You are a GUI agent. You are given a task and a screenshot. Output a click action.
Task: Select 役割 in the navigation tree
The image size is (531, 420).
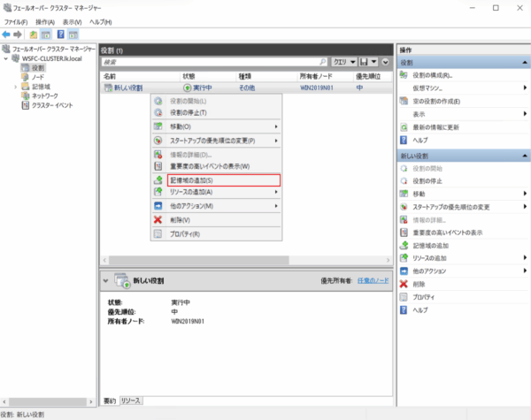(x=38, y=68)
